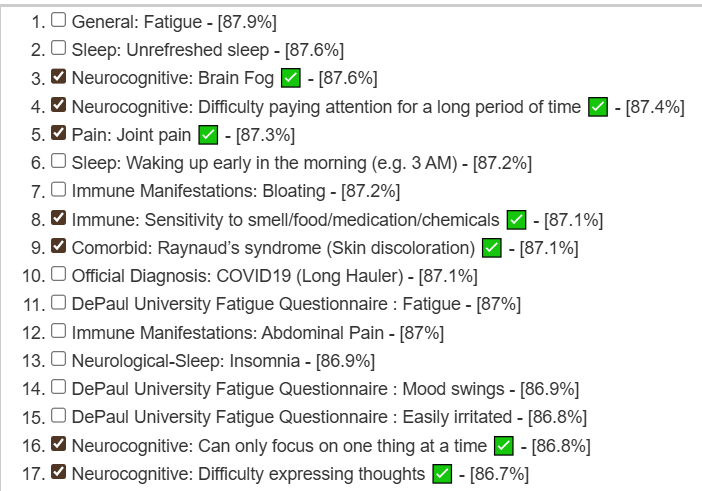This screenshot has width=702, height=491.
Task: Click the DePaul Questionnaire : Fatigue label text
Action: click(x=266, y=304)
